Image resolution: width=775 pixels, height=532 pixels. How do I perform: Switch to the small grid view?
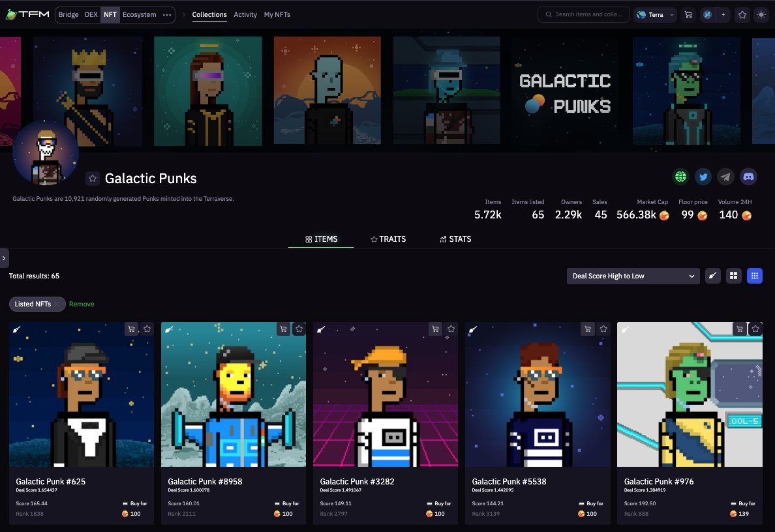754,276
